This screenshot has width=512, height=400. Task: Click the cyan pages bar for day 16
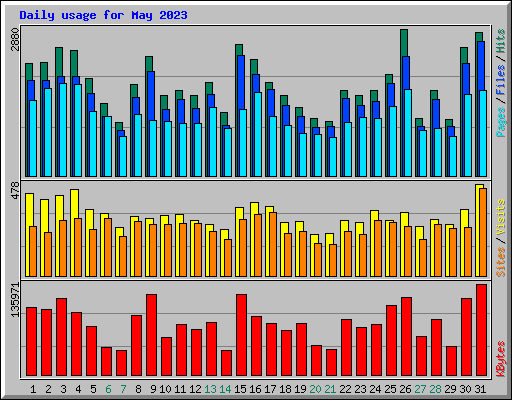[258, 134]
